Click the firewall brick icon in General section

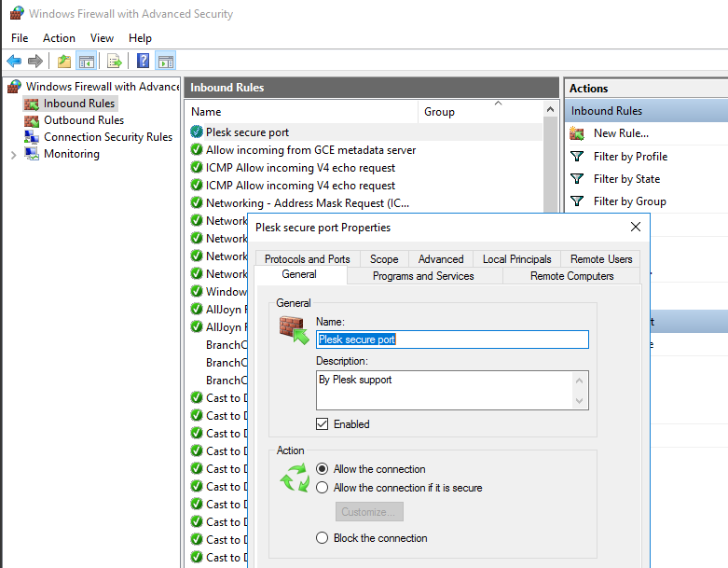pyautogui.click(x=294, y=330)
